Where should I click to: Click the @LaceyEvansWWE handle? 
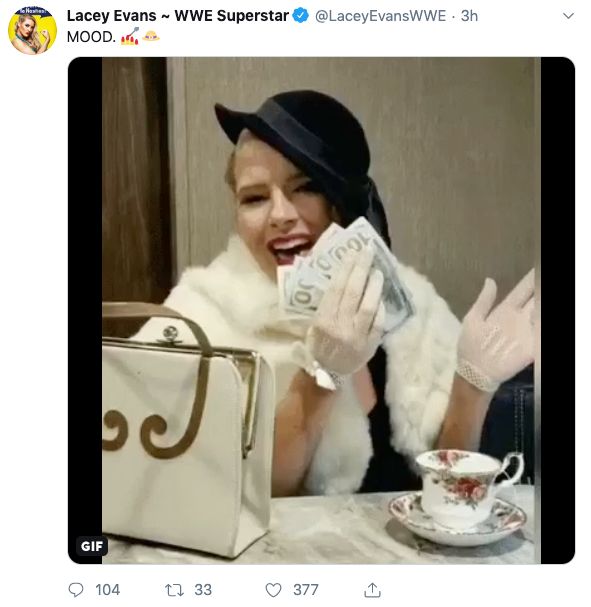click(x=380, y=16)
